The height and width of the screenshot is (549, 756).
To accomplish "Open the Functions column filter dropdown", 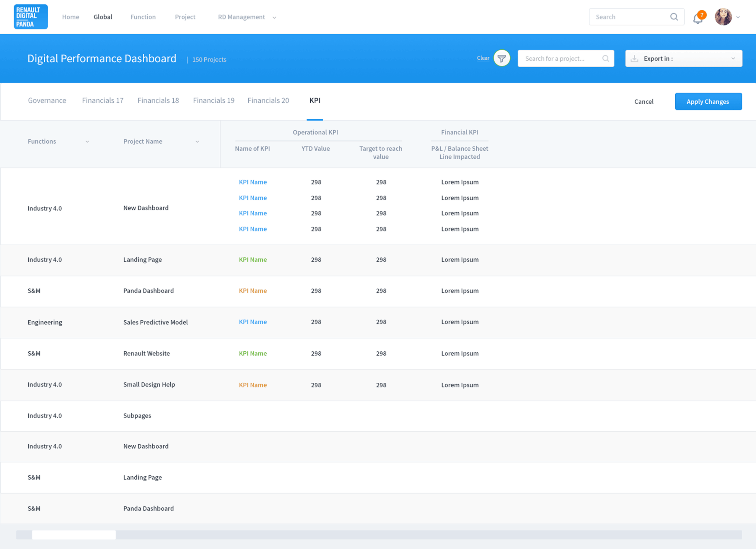I will coord(88,142).
